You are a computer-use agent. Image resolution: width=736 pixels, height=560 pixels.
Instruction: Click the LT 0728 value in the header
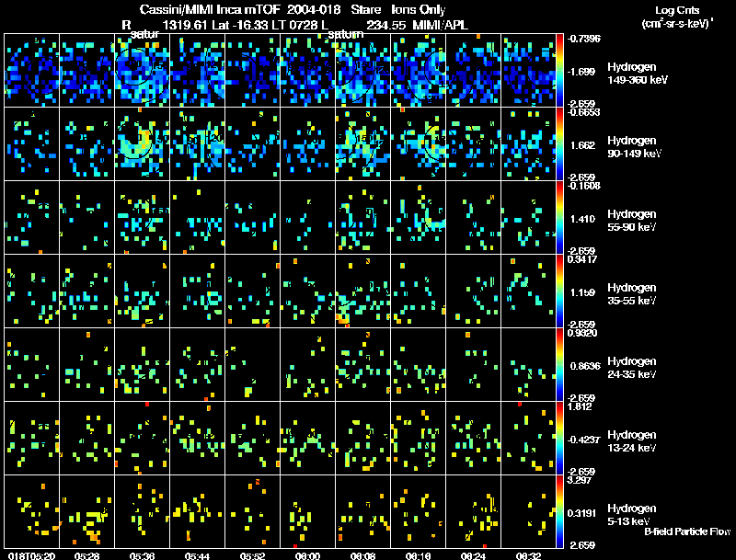[298, 25]
